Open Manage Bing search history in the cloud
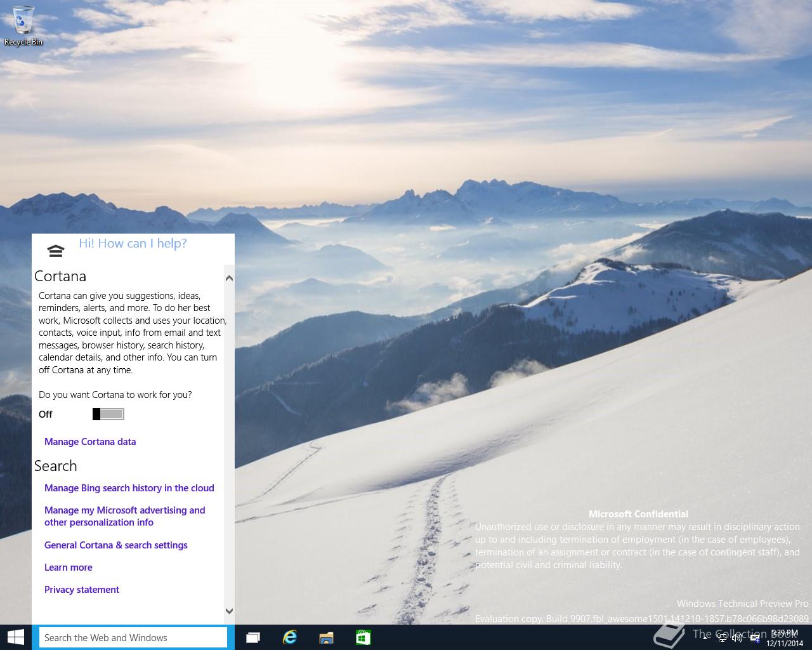 click(x=129, y=488)
